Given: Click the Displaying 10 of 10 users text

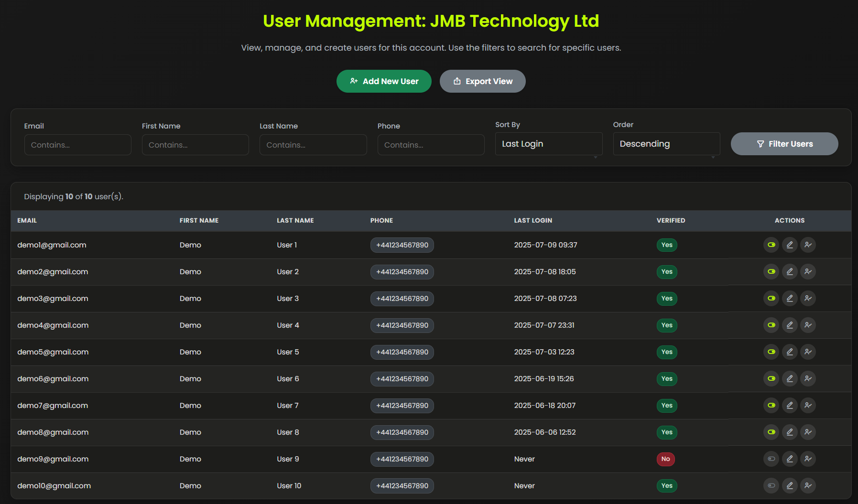Looking at the screenshot, I should [74, 196].
